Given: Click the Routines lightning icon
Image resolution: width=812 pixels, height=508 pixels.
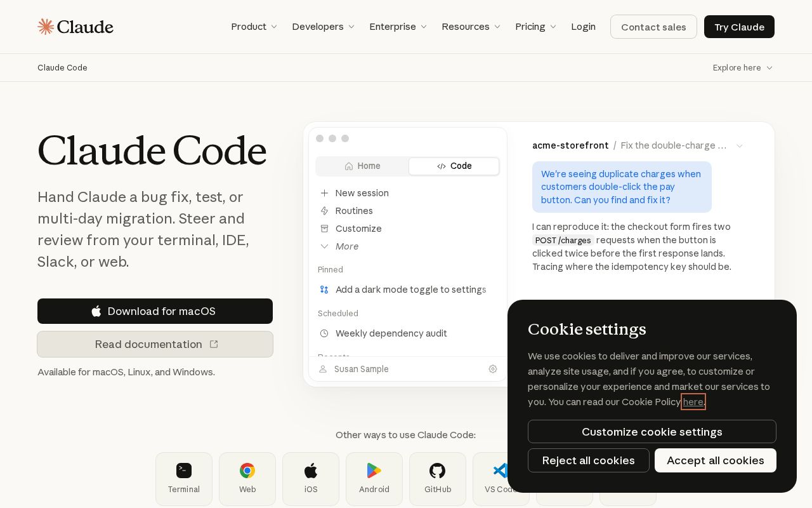Looking at the screenshot, I should pos(324,211).
